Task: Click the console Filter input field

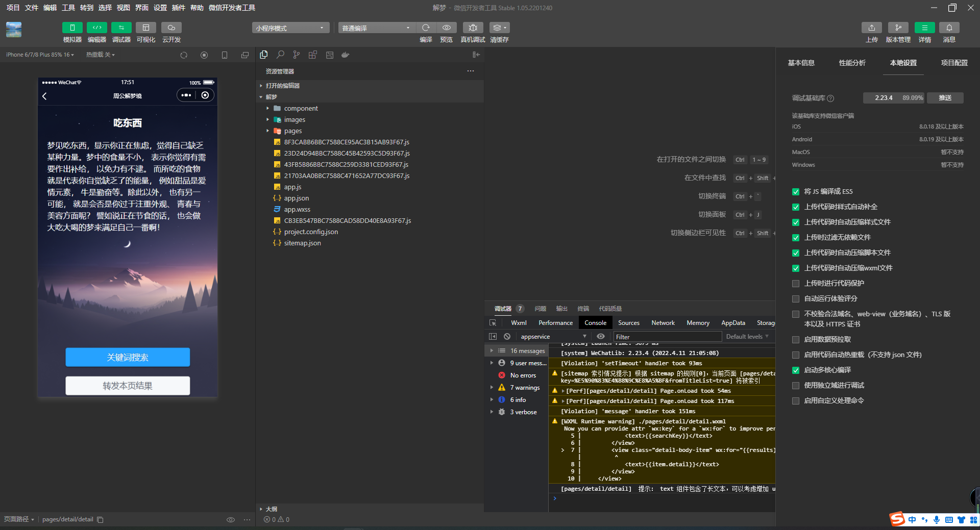Action: [667, 337]
